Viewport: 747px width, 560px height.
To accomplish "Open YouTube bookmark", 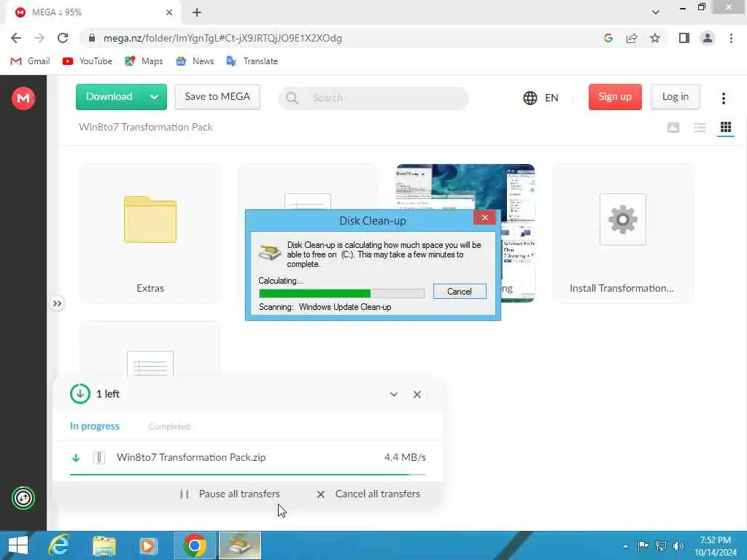I will 88,61.
